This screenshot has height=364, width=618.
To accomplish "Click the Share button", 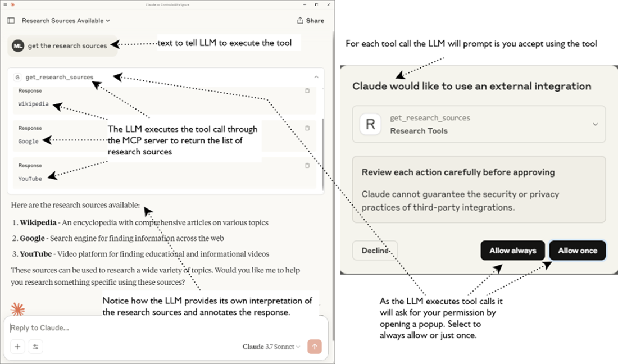I will click(x=310, y=21).
